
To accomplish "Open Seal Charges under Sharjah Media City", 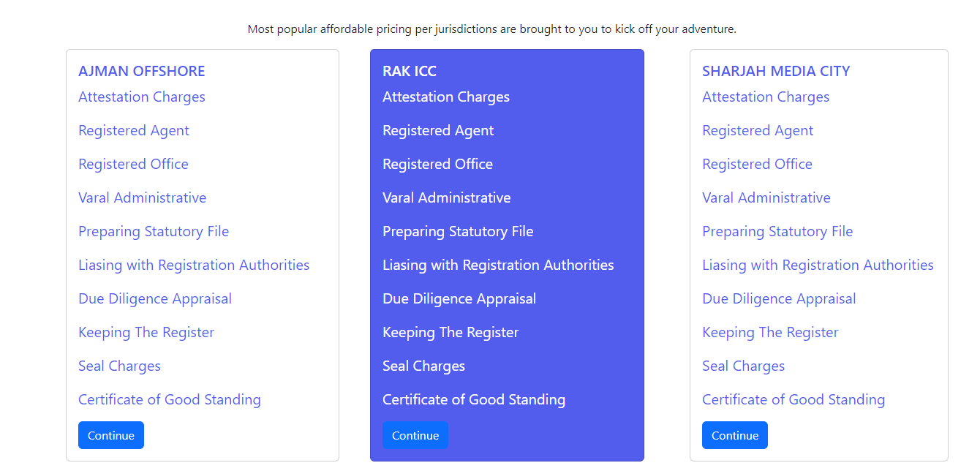I will [x=743, y=366].
